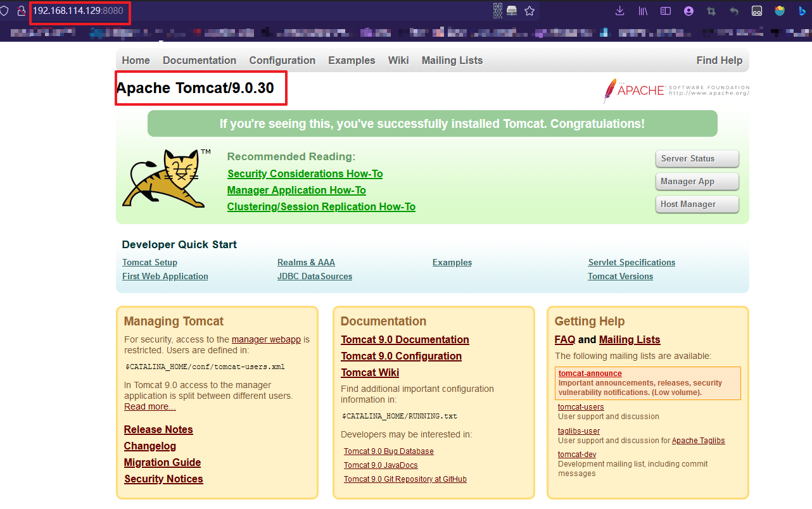
Task: Open the Tomcat Setup link
Action: pos(149,262)
